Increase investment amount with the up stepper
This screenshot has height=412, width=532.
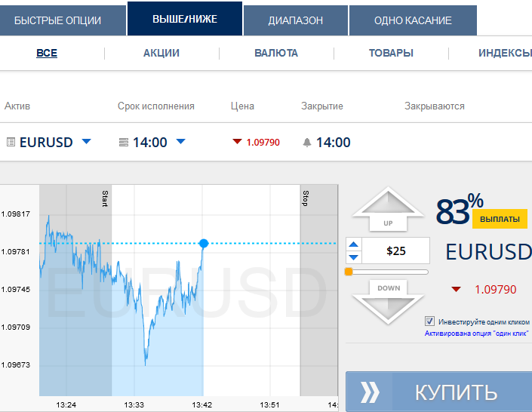point(353,244)
